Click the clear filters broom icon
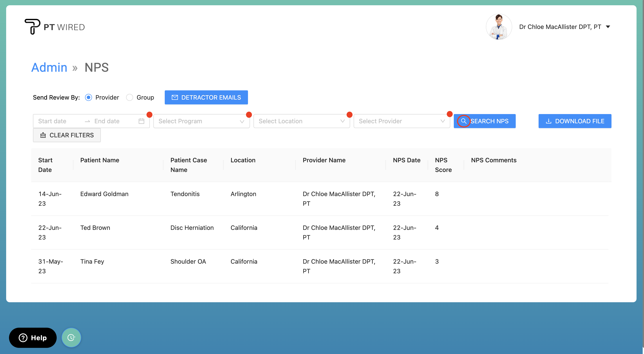Screen dimensions: 644x354 (43, 135)
